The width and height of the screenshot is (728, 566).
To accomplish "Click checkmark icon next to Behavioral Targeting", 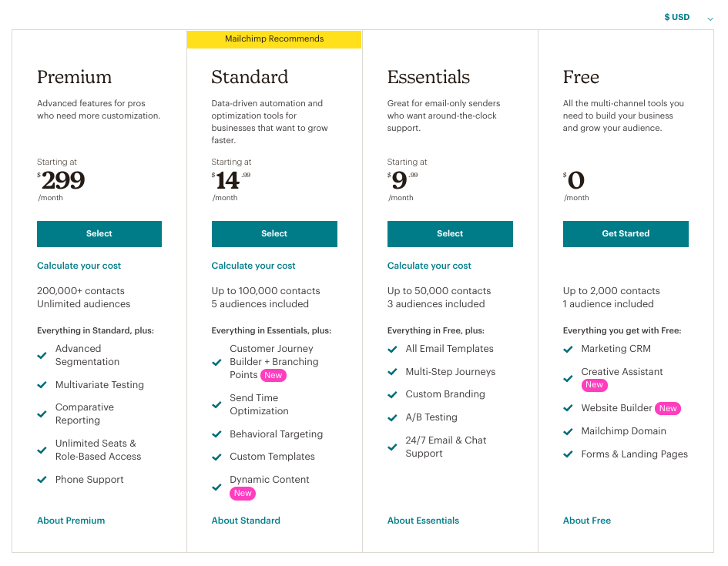I will tap(217, 434).
